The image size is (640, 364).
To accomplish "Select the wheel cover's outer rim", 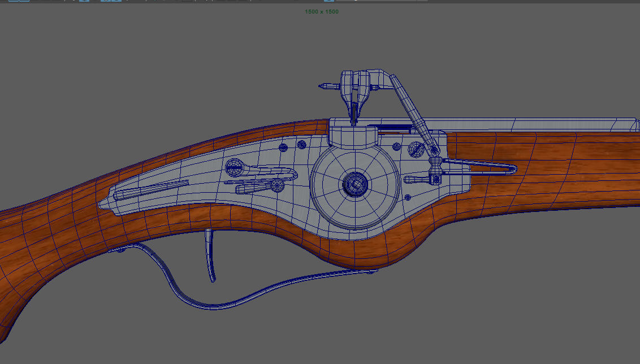I will pyautogui.click(x=355, y=185).
